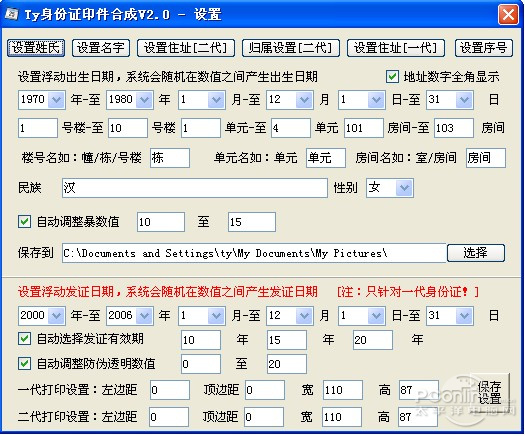Click the 一代打印设置 顶边距 field
Viewport: 525px width, 436px height.
click(265, 390)
